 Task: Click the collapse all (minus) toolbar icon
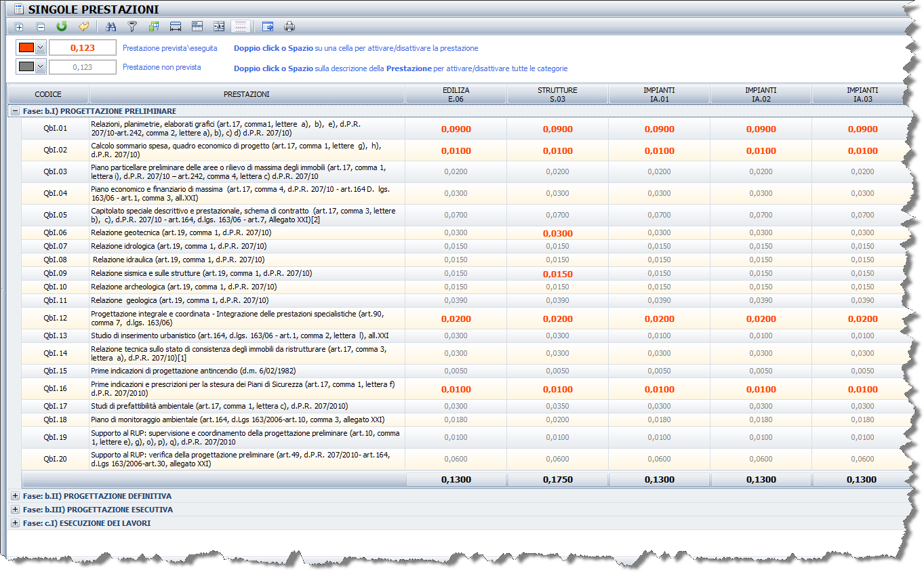(40, 27)
